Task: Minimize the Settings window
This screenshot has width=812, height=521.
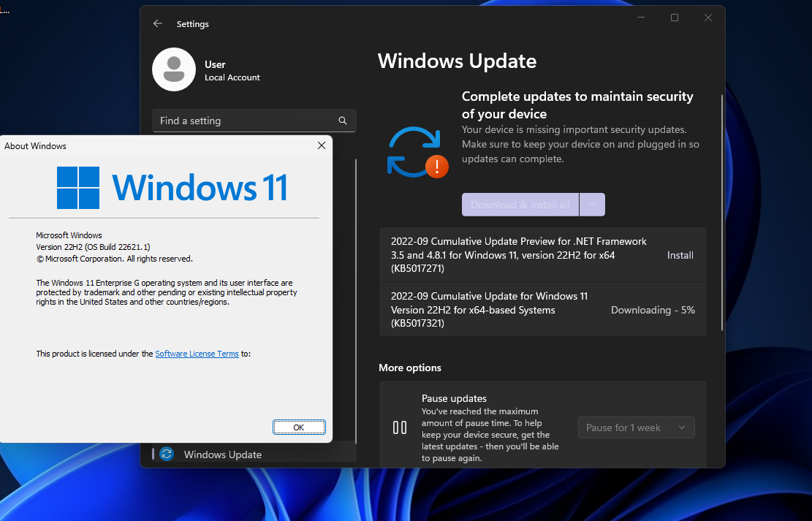Action: coord(640,18)
